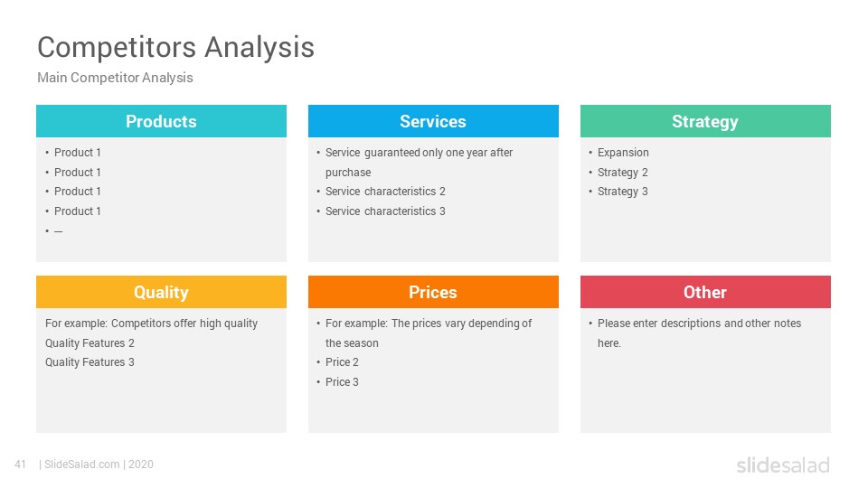
Task: Click the red Other header
Action: tap(705, 292)
